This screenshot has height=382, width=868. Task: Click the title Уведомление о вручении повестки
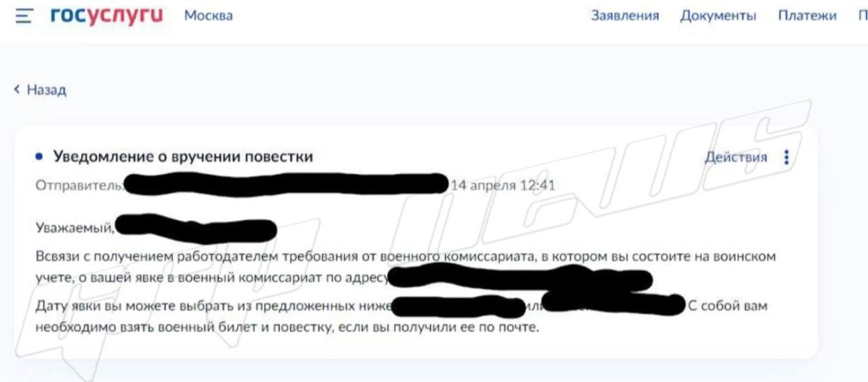[x=183, y=157]
